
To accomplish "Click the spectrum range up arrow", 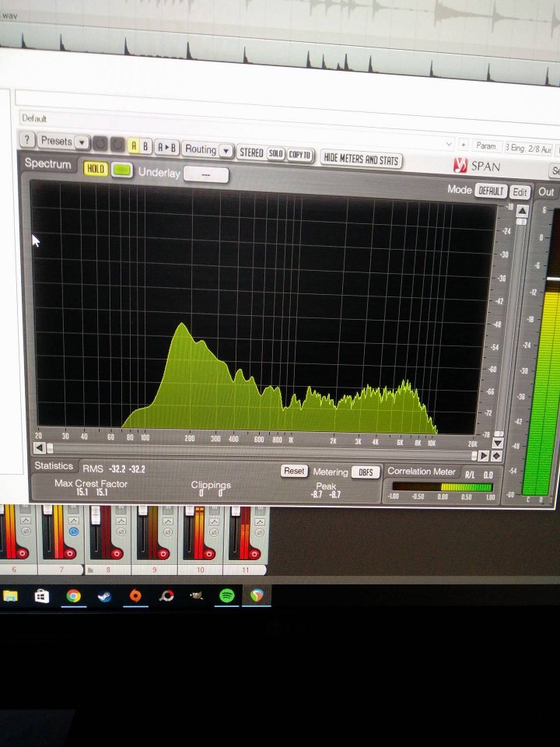I will click(523, 211).
